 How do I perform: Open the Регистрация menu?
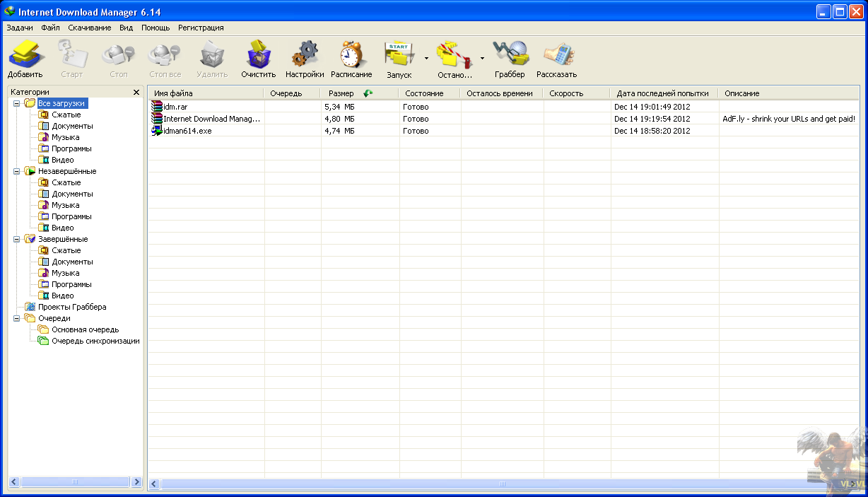201,28
